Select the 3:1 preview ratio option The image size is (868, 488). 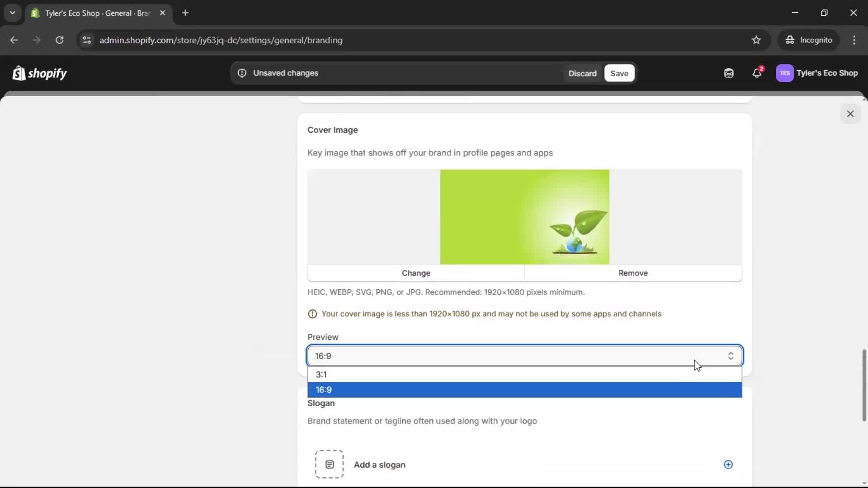524,375
